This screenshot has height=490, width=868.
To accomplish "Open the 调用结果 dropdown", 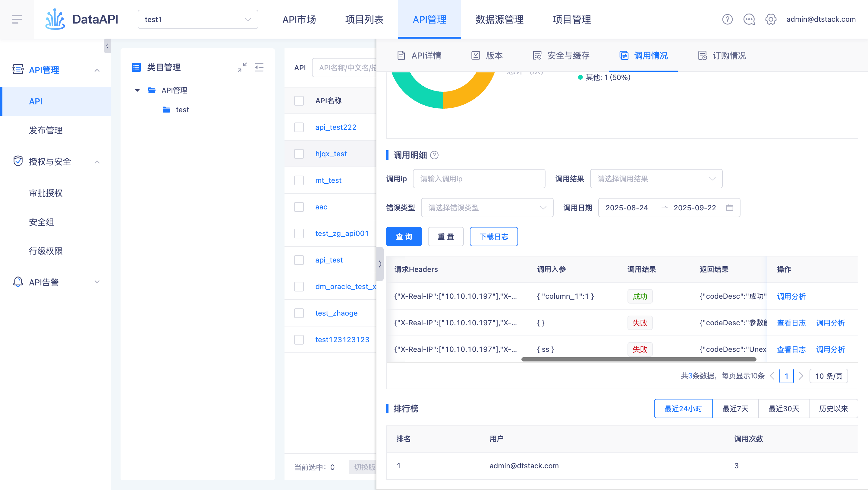I will tap(656, 179).
